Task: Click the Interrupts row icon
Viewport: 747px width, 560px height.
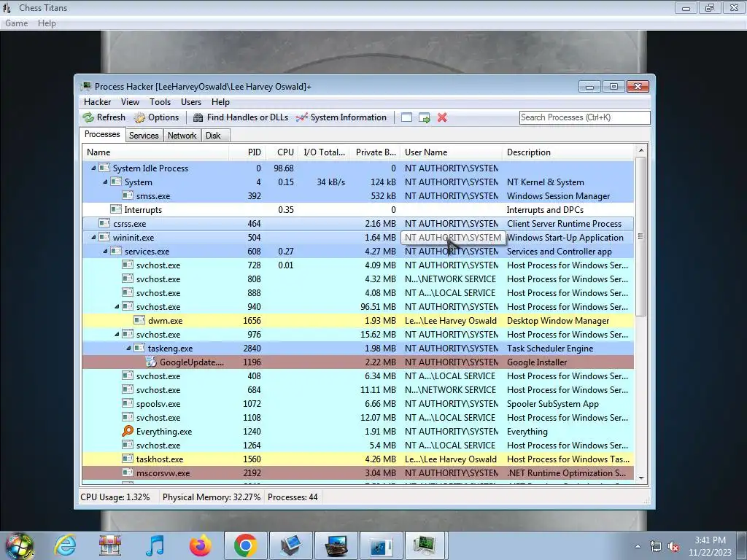Action: [116, 209]
